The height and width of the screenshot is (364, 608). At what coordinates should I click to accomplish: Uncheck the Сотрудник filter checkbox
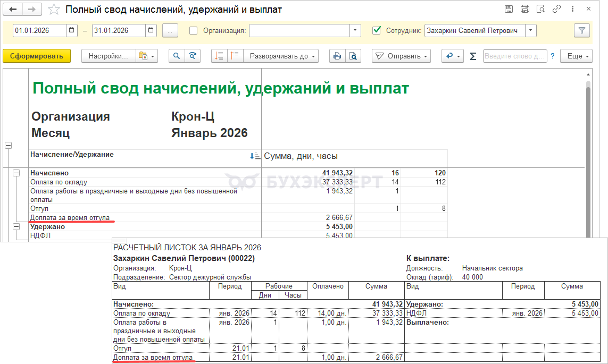coord(377,31)
